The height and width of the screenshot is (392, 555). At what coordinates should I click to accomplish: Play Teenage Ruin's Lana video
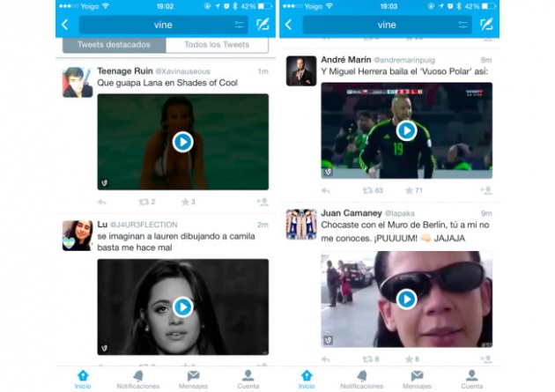coord(182,142)
